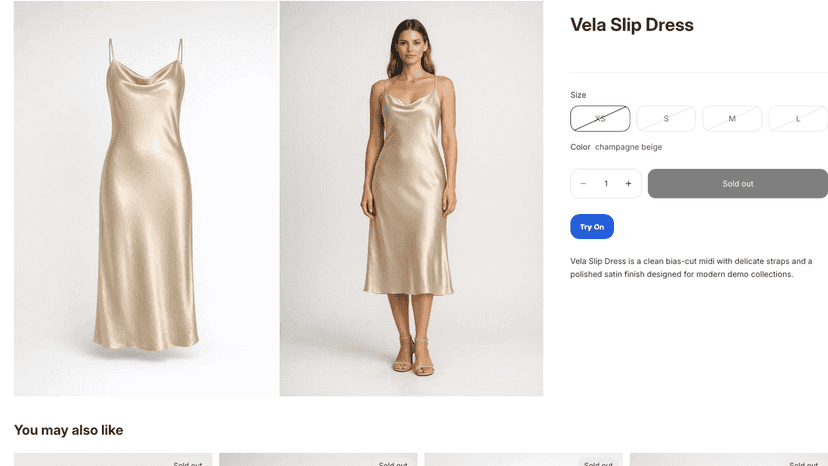
Task: Click the product description text
Action: point(691,267)
